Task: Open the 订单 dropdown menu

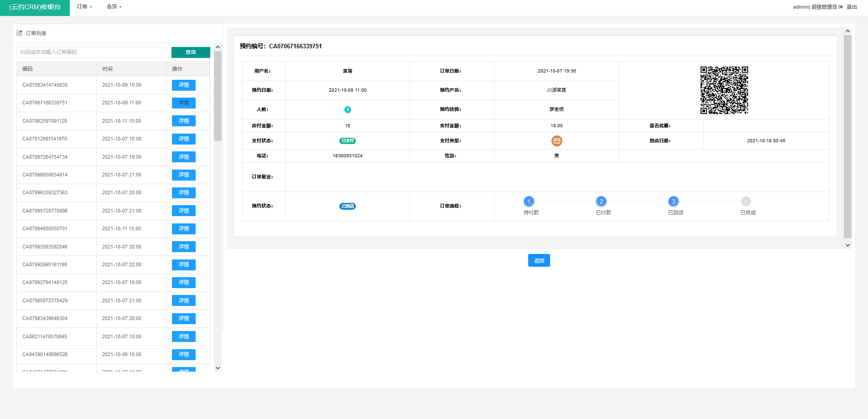Action: pyautogui.click(x=84, y=7)
